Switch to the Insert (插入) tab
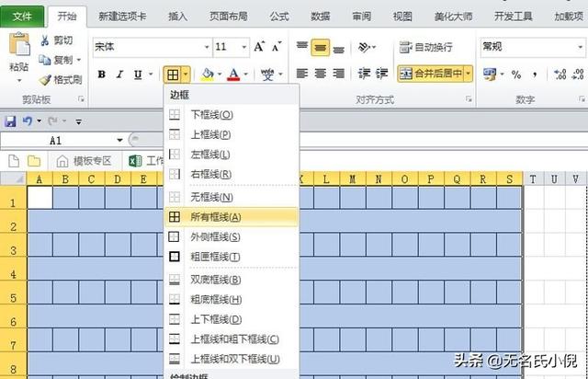Screen dimensions: 588x379 pos(178,16)
